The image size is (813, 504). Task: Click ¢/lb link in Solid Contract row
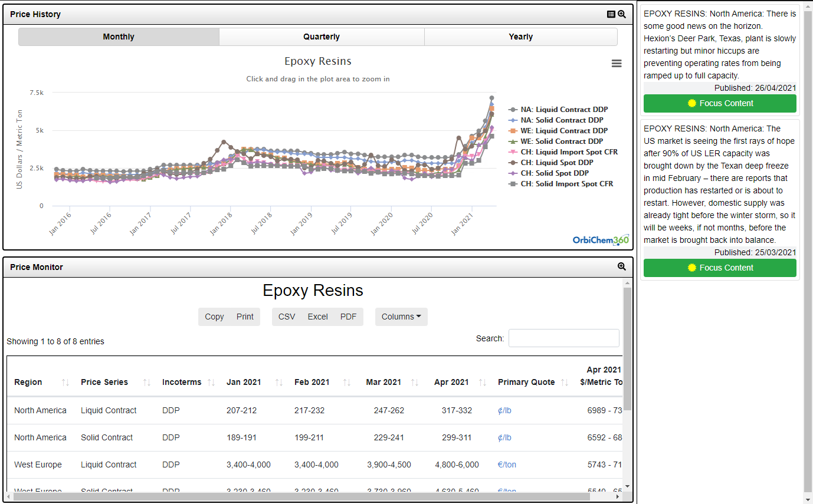point(504,437)
